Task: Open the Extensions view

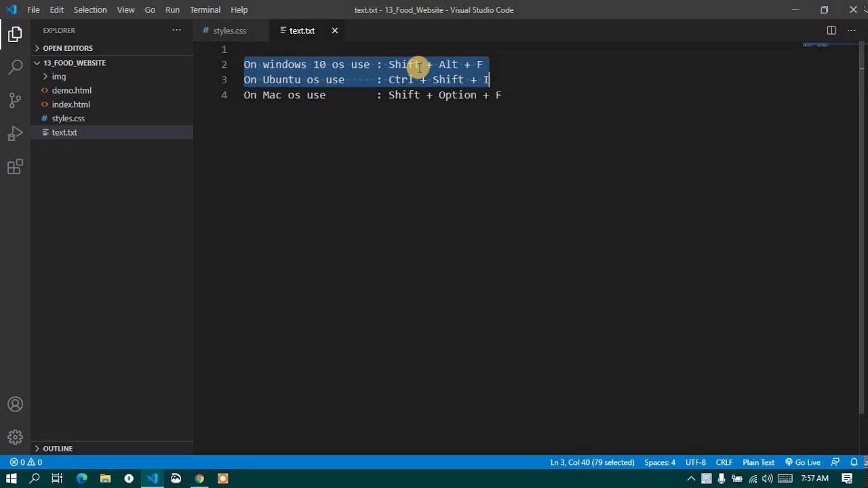Action: coord(15,167)
